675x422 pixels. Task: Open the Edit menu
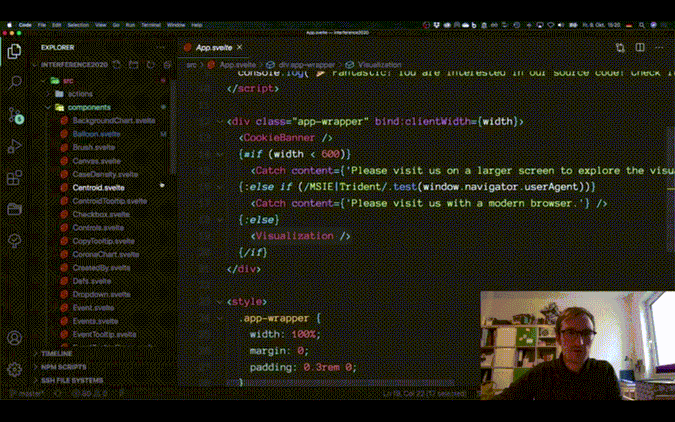click(x=56, y=25)
